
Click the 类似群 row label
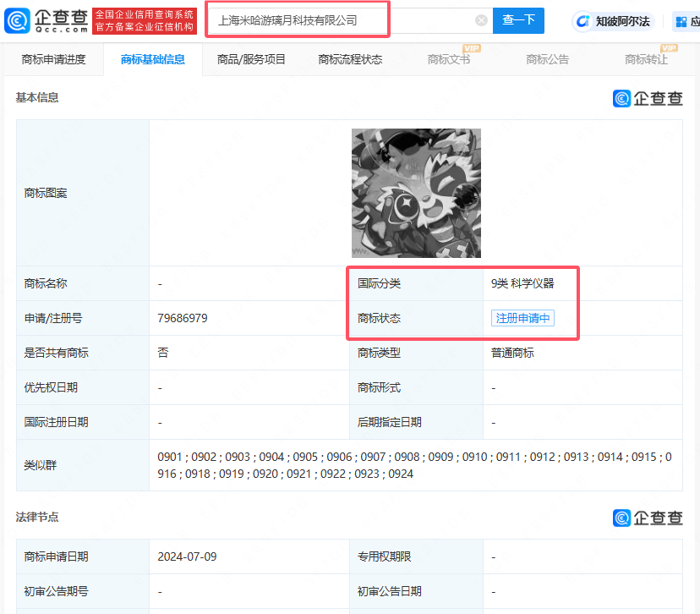coord(41,465)
